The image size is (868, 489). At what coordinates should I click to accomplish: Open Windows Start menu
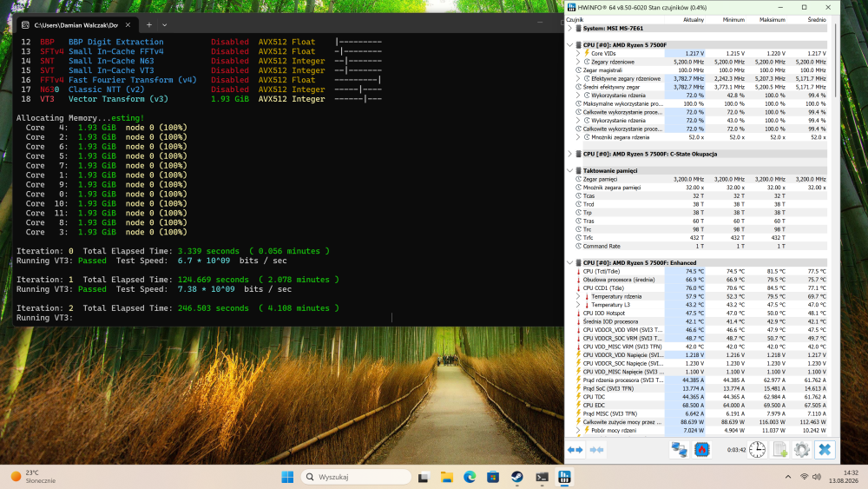(x=287, y=477)
